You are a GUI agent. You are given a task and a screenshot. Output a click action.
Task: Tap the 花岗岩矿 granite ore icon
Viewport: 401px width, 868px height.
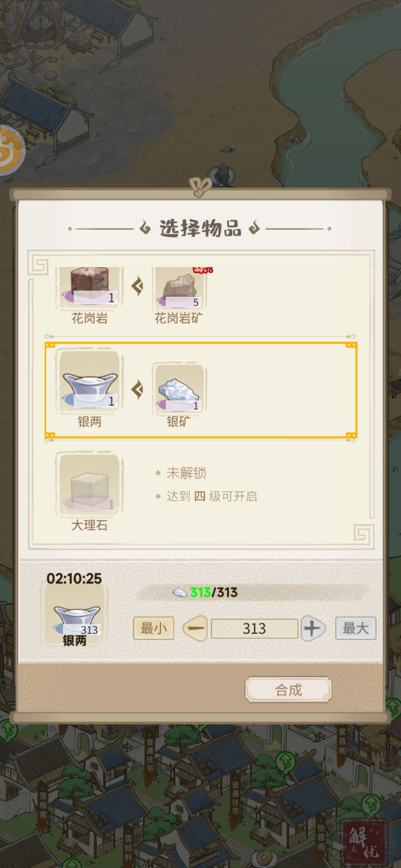179,288
